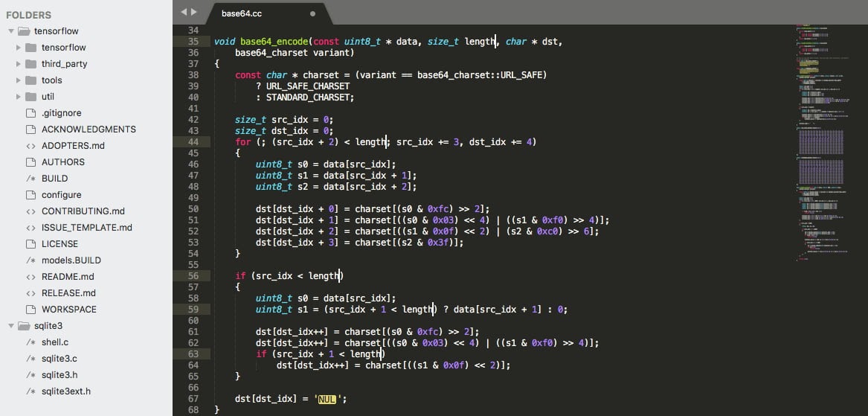This screenshot has width=868, height=416.
Task: Collapse the sqlite3 folder arrow
Action: coord(11,326)
